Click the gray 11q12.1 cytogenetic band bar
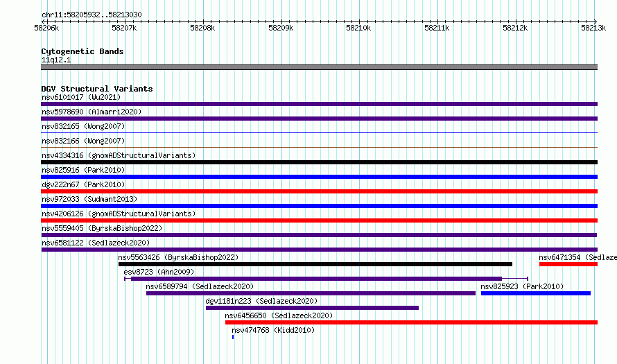This screenshot has width=617, height=364. [319, 67]
